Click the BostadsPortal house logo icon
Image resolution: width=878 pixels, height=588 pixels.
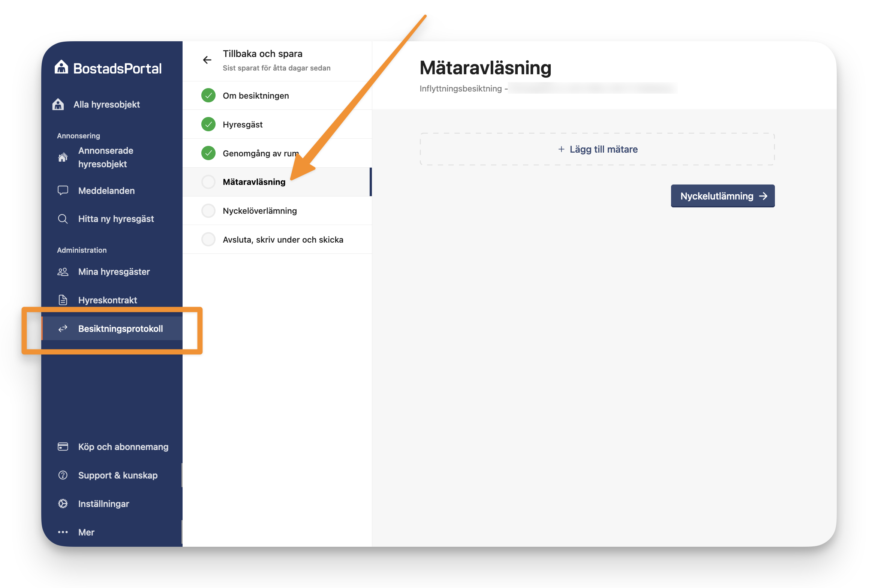coord(61,67)
